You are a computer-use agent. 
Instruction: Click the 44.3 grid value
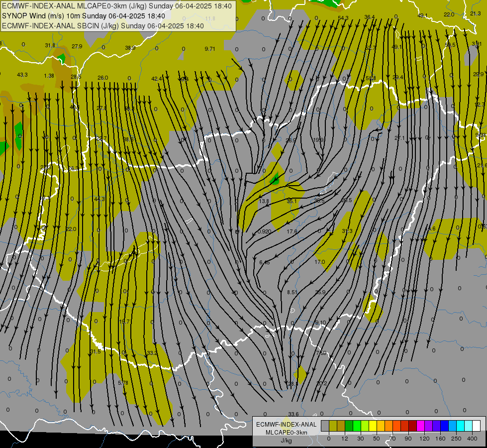click(x=99, y=199)
